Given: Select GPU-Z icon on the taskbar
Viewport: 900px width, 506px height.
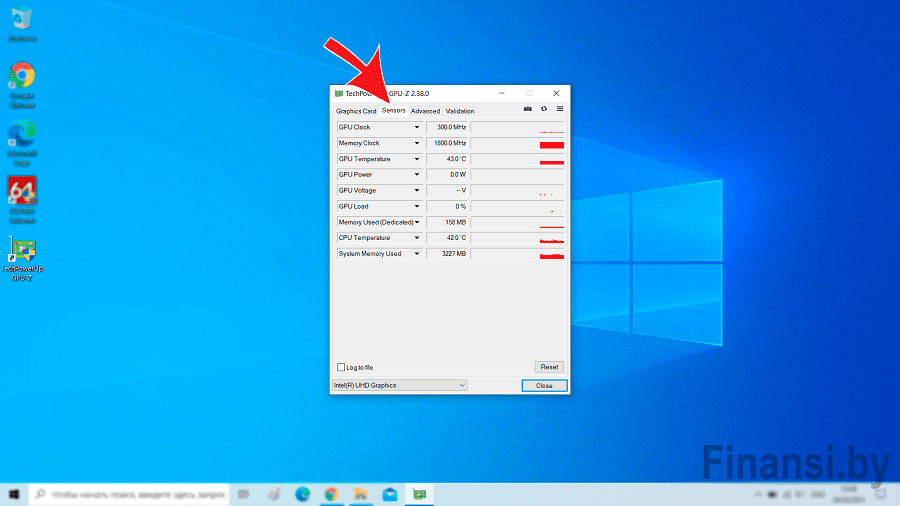Looking at the screenshot, I should [420, 494].
